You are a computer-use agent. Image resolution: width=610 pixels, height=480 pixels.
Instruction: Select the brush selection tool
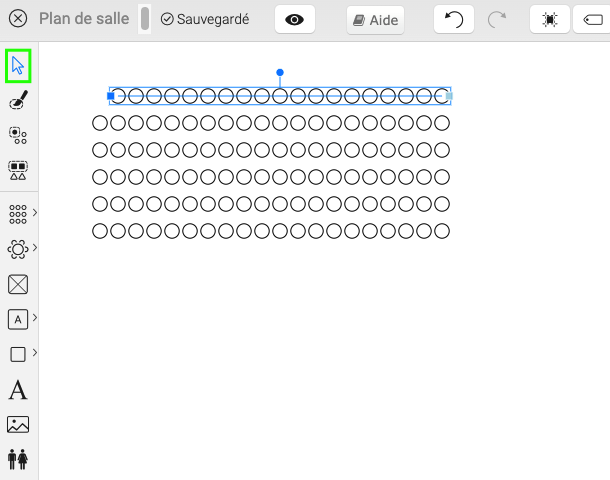18,100
